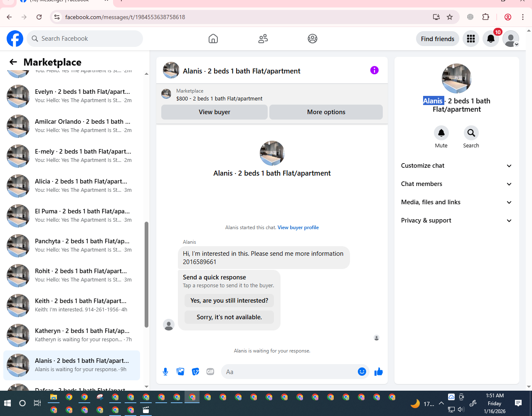The height and width of the screenshot is (416, 532).
Task: Open browser extensions puzzle icon
Action: tap(486, 17)
